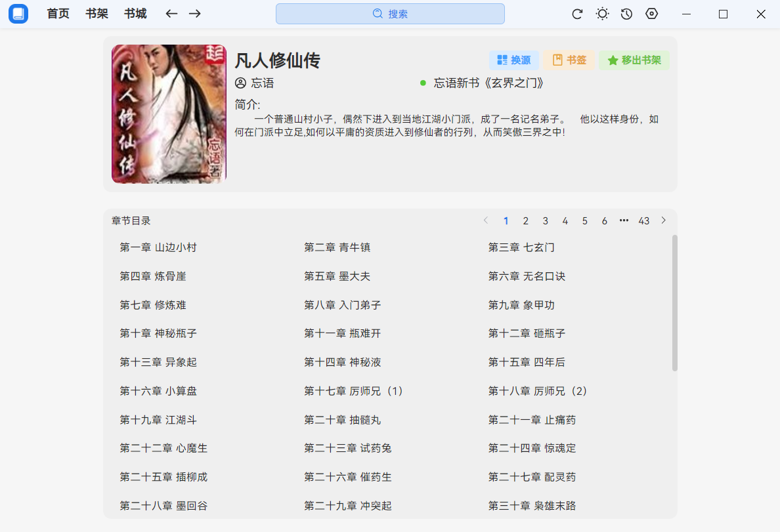Jump to chapter page 43
Image resolution: width=780 pixels, height=532 pixels.
(644, 221)
